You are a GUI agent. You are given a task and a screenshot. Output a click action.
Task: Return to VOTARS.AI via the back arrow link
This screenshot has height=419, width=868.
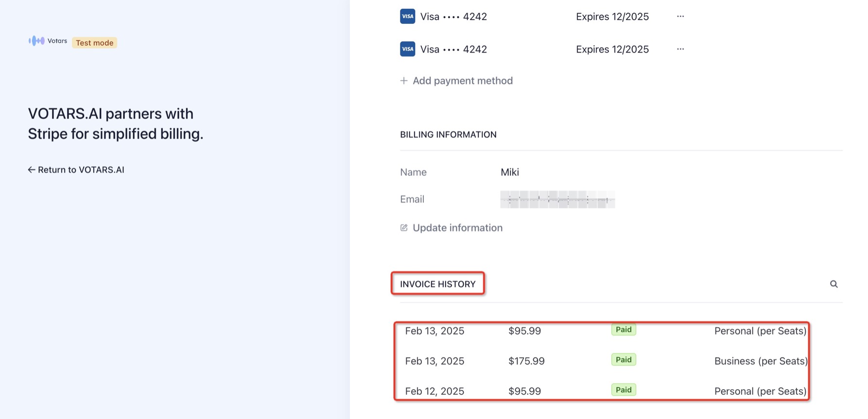(76, 170)
